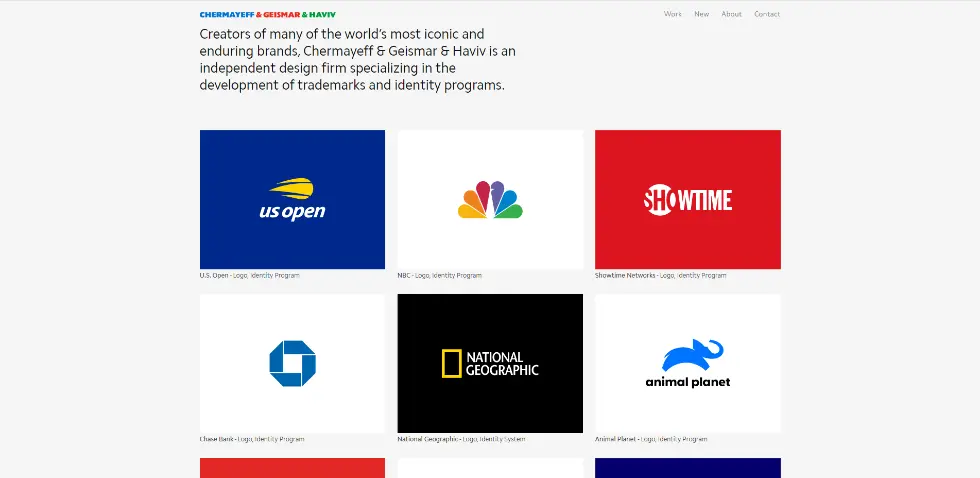Image resolution: width=980 pixels, height=478 pixels.
Task: Open the US Open logo project tile
Action: 292,199
